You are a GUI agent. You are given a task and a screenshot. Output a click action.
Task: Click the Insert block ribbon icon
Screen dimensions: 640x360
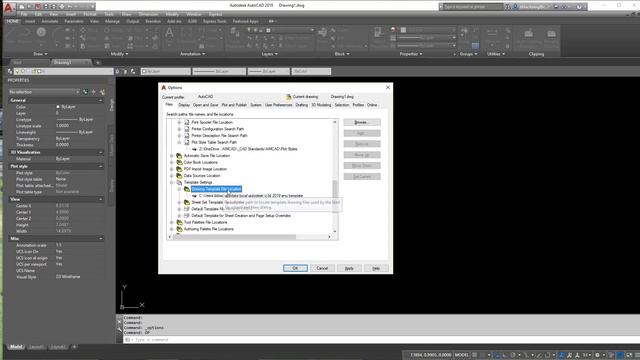pyautogui.click(x=322, y=32)
